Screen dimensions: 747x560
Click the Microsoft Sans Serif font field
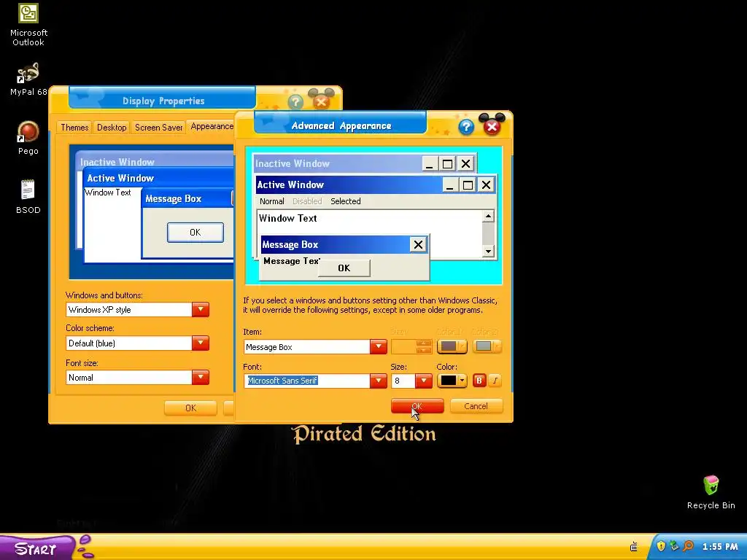(307, 381)
